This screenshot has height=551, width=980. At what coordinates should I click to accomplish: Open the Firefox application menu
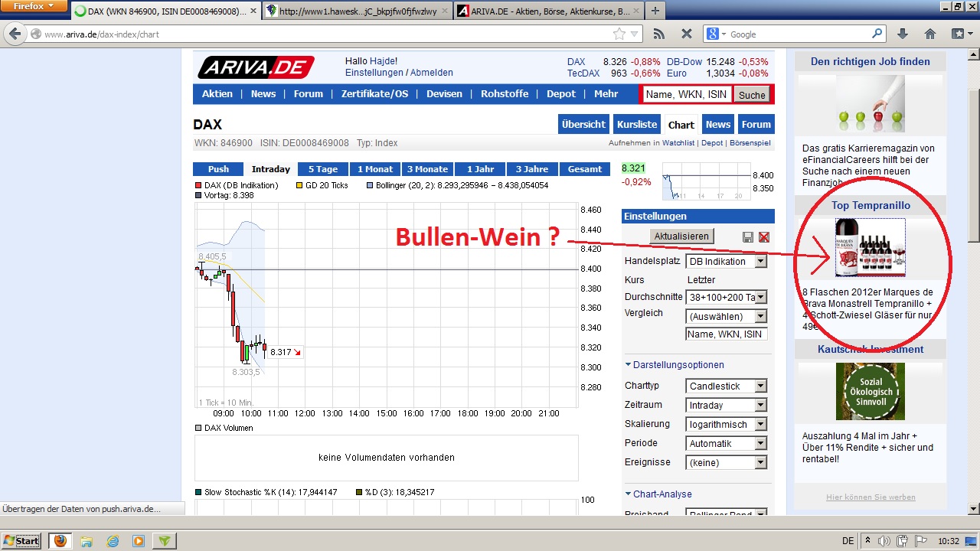[x=34, y=6]
